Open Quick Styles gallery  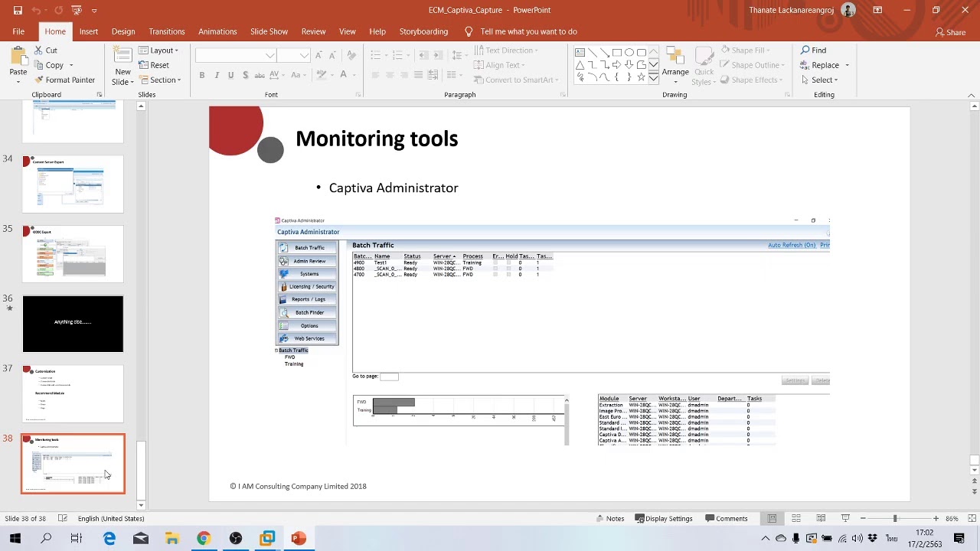tap(704, 66)
